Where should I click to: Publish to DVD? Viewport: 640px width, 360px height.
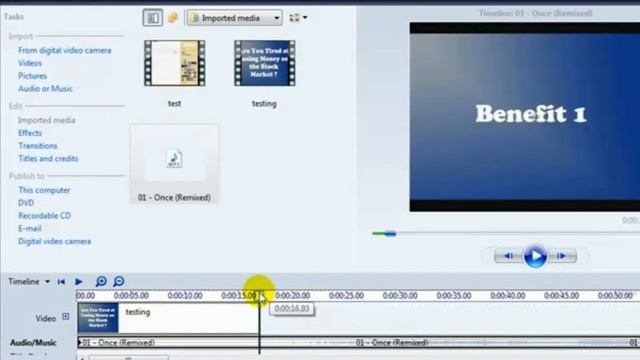tap(26, 203)
